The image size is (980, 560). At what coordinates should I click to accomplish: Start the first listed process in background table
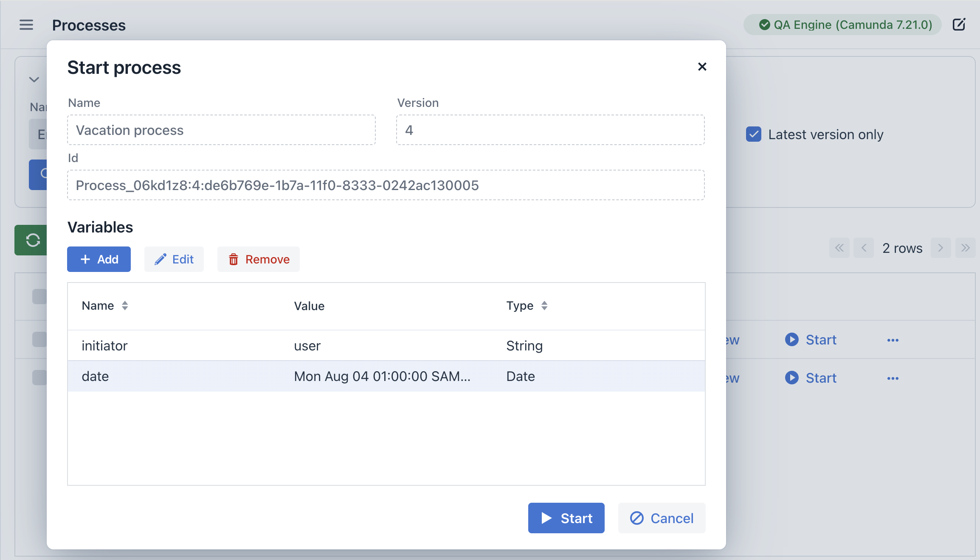tap(811, 340)
